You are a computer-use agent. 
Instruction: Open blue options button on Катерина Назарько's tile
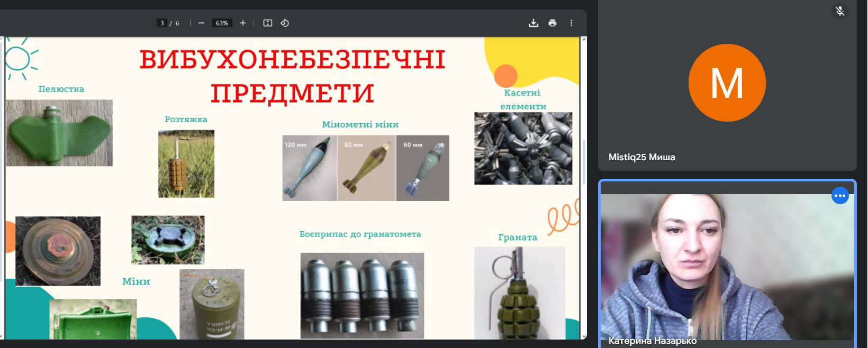[840, 196]
